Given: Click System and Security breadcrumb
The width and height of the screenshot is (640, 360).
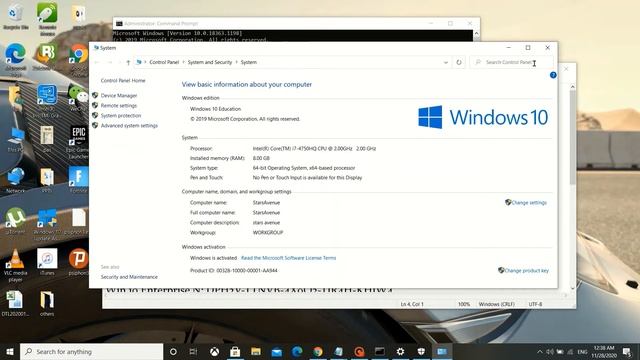Looking at the screenshot, I should pyautogui.click(x=209, y=62).
